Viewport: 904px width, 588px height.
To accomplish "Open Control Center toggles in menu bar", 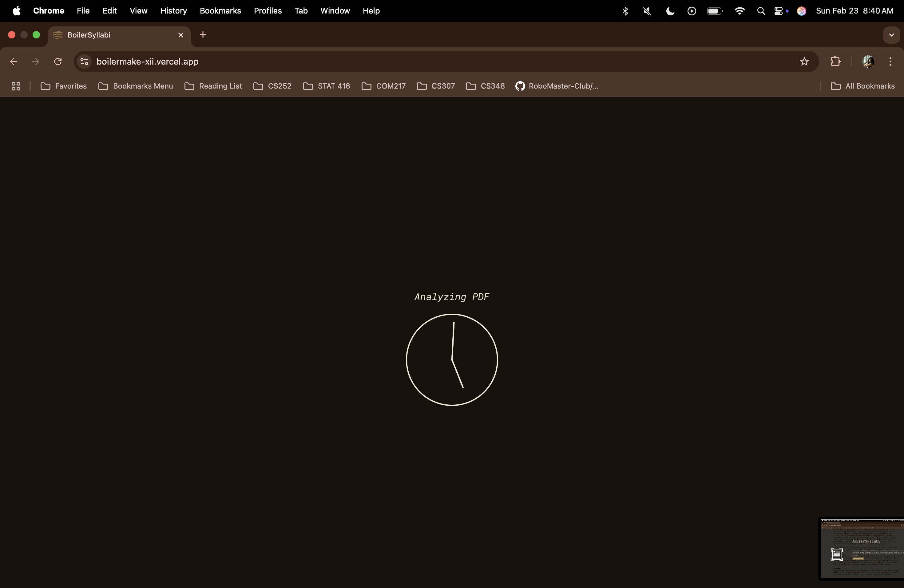I will pyautogui.click(x=779, y=11).
